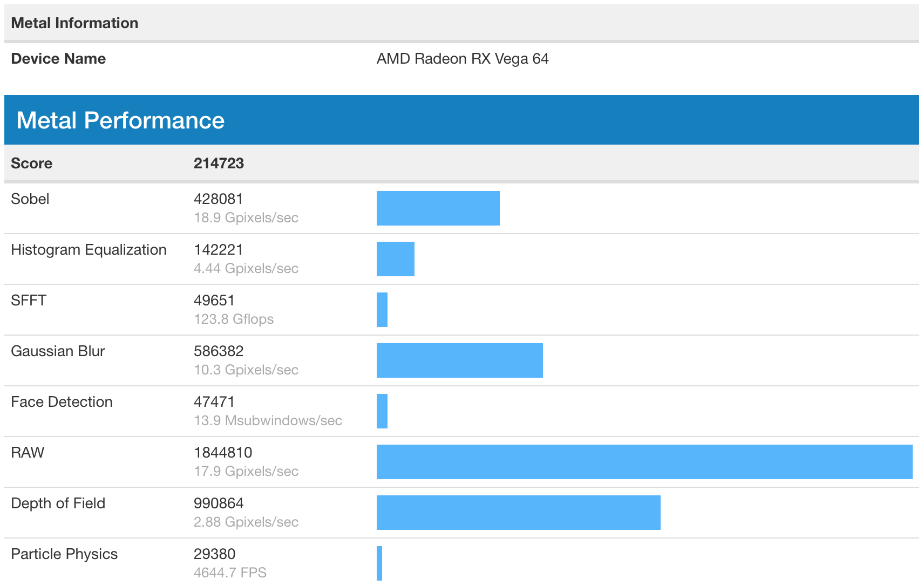
Task: Click the Gaussian Blur label
Action: tap(58, 351)
